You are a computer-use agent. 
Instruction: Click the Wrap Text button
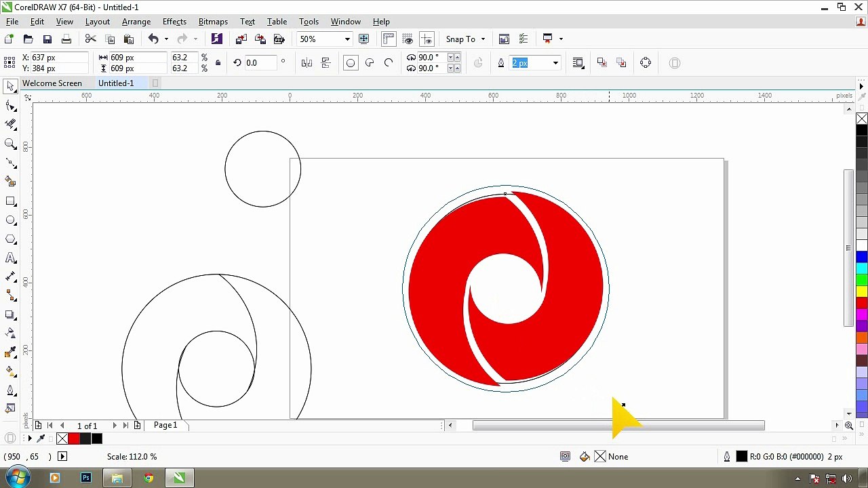(x=578, y=63)
